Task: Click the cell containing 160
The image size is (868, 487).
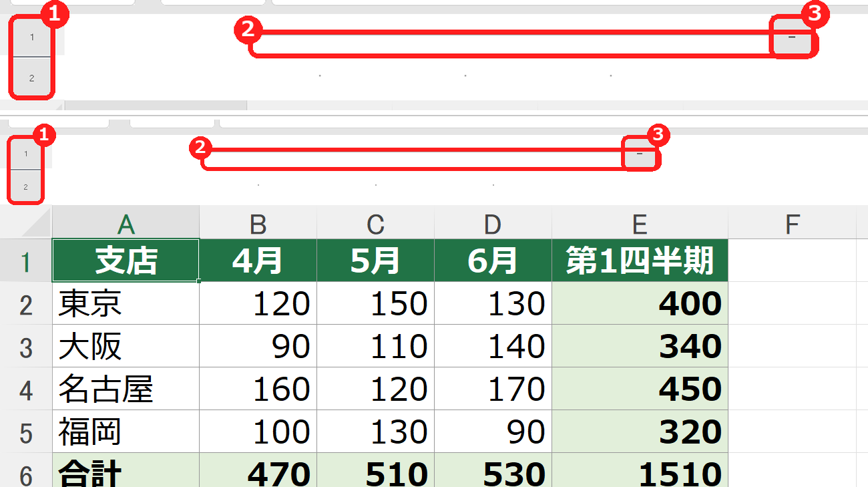Action: tap(258, 389)
